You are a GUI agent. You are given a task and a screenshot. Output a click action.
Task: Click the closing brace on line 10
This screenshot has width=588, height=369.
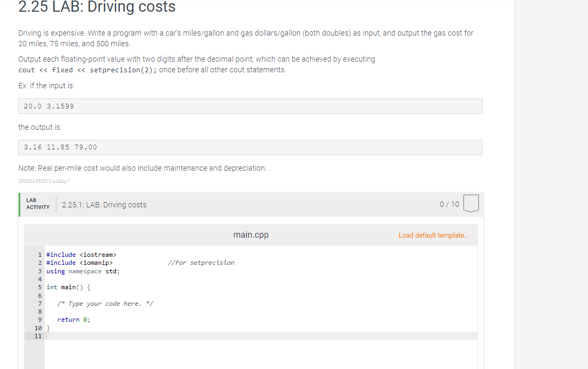(48, 328)
